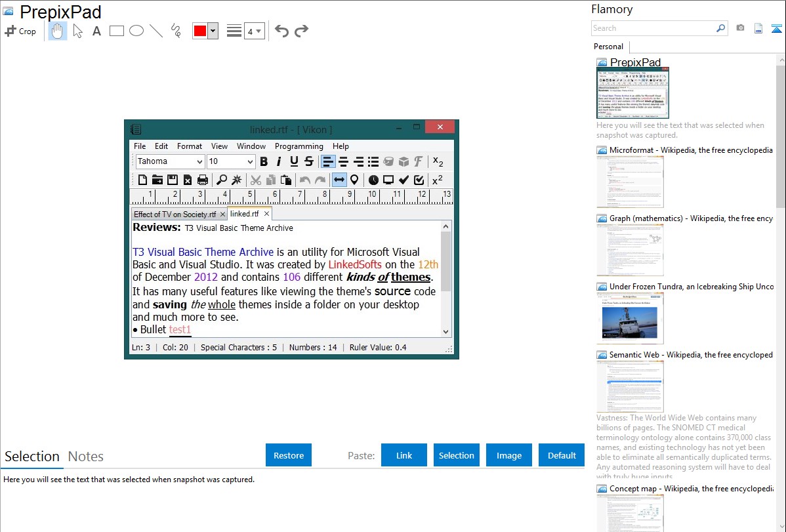This screenshot has height=532, width=786.
Task: Click the red color swatch
Action: (x=200, y=31)
